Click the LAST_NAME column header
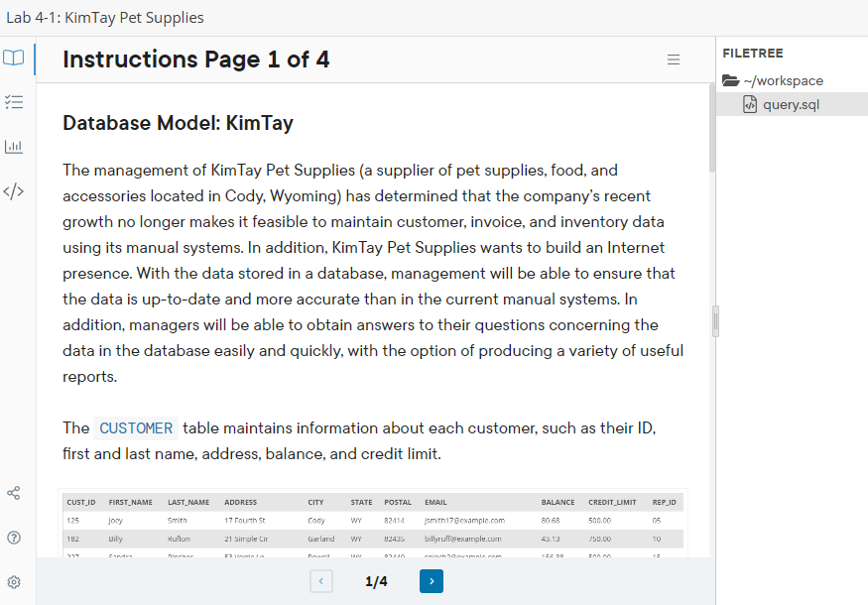868x605 pixels. (188, 502)
